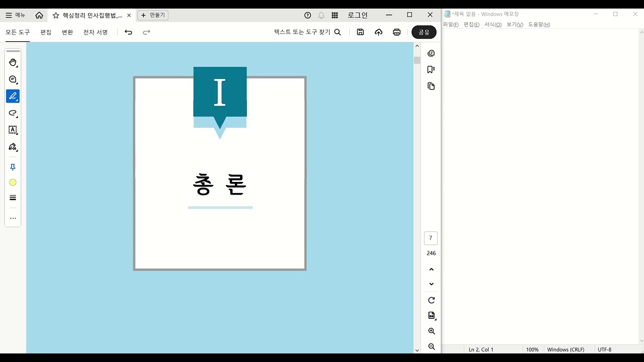644x362 pixels.
Task: Open 편집 menu in Notepad
Action: click(x=471, y=25)
